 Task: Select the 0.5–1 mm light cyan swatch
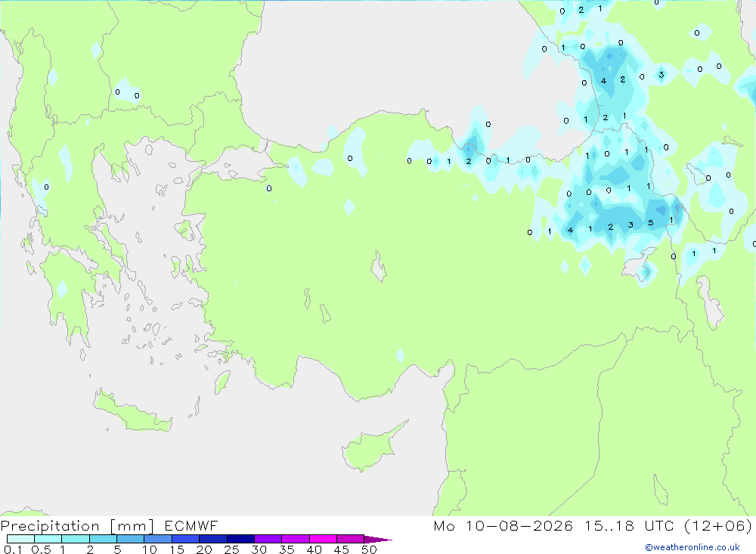click(x=48, y=539)
